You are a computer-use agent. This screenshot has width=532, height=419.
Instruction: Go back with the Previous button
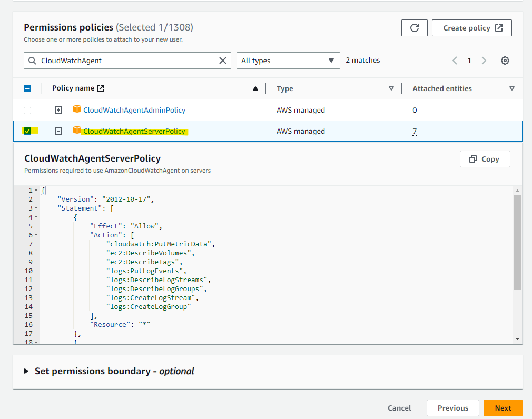click(x=452, y=408)
